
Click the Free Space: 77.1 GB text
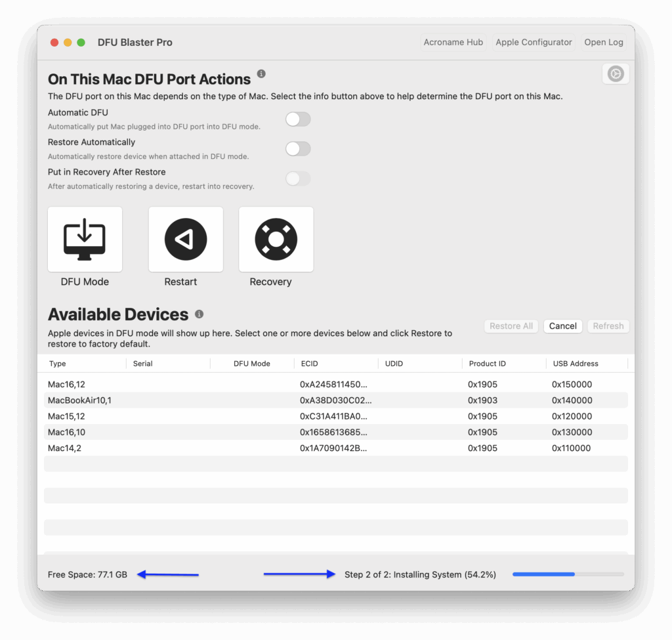pos(87,574)
